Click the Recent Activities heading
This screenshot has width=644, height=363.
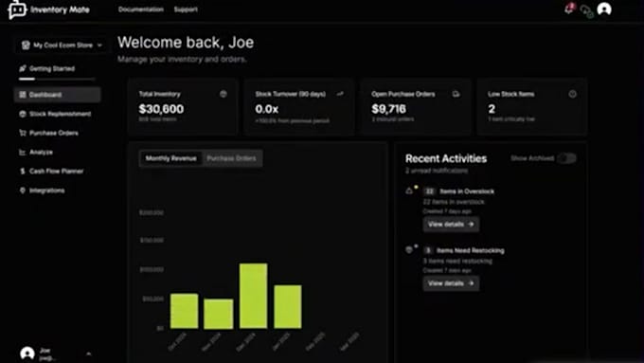[446, 158]
